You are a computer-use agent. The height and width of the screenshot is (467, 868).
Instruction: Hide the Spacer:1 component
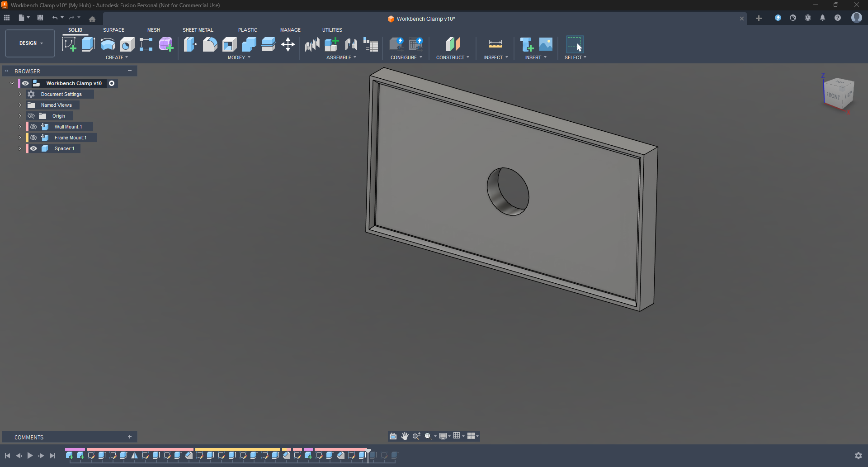click(33, 148)
